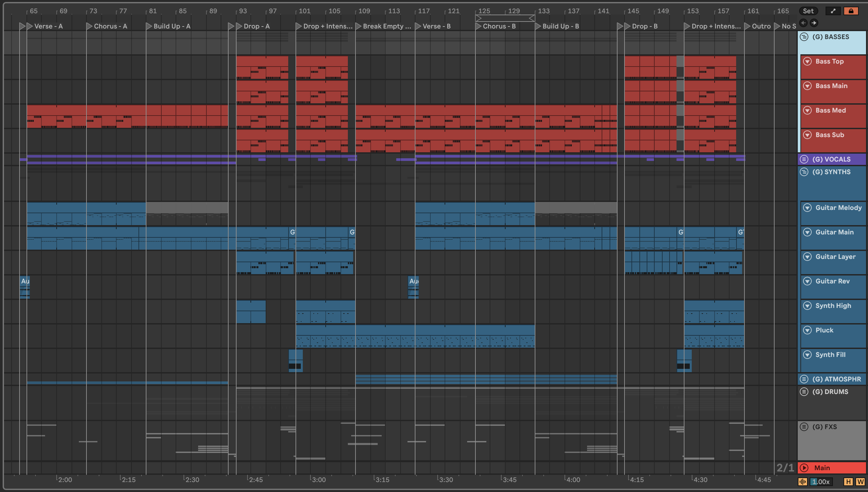This screenshot has height=492, width=868.
Task: Click the (G) VOCALS group fold icon
Action: point(804,159)
